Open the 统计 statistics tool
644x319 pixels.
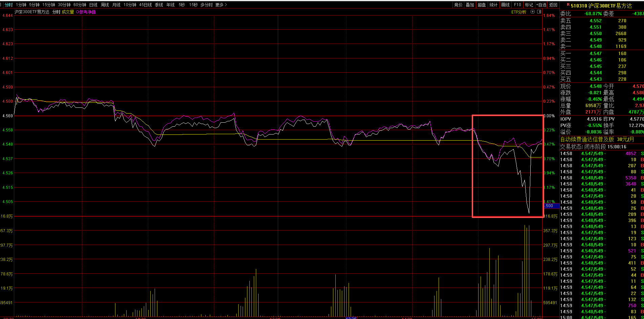point(493,5)
